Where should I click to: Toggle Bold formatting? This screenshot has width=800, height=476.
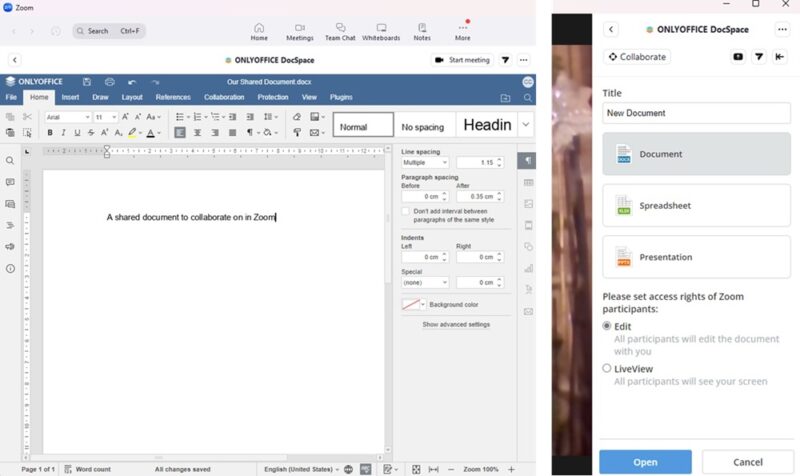click(x=50, y=133)
